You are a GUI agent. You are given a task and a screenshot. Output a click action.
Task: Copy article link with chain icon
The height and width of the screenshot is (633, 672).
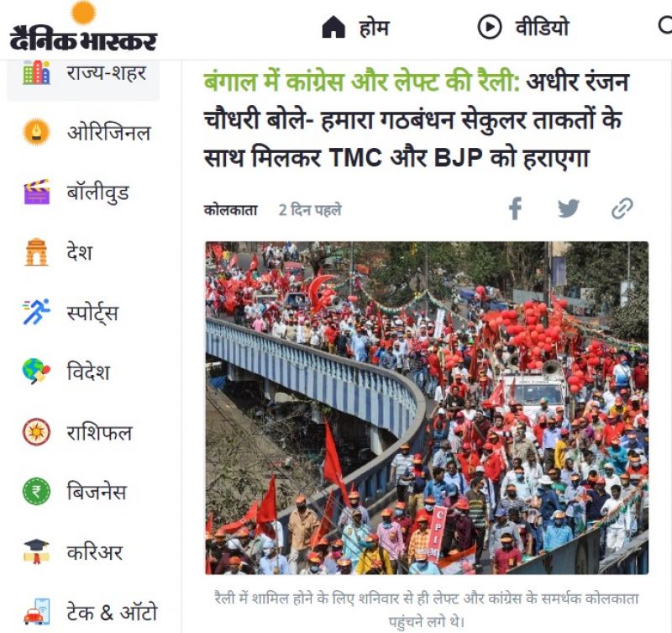point(622,208)
